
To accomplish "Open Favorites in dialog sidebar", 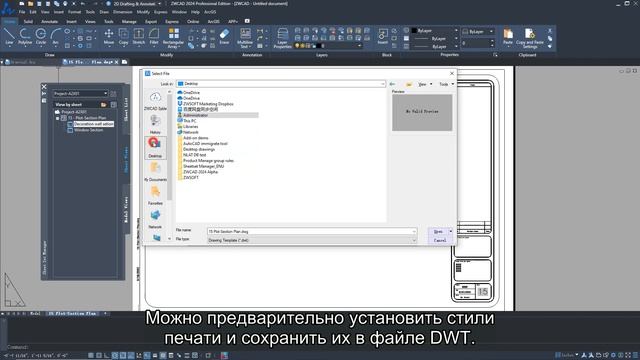I will 155,195.
